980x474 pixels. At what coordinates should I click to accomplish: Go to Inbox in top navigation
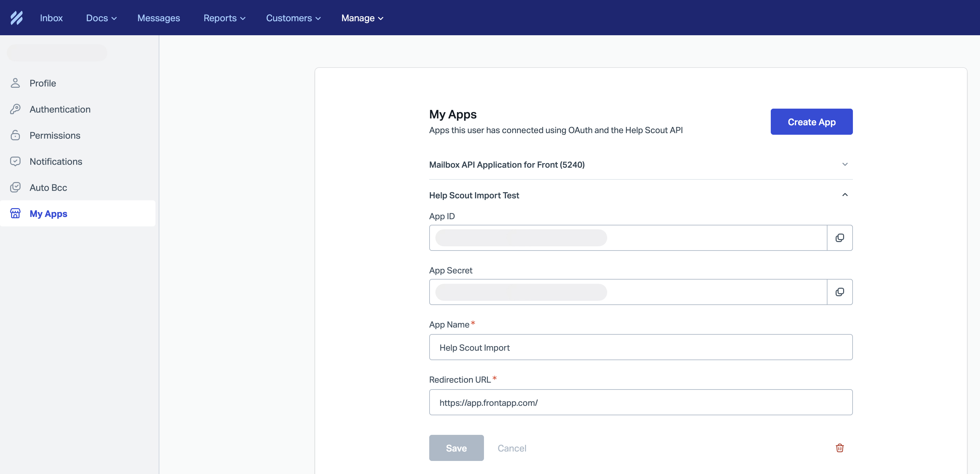click(x=51, y=18)
